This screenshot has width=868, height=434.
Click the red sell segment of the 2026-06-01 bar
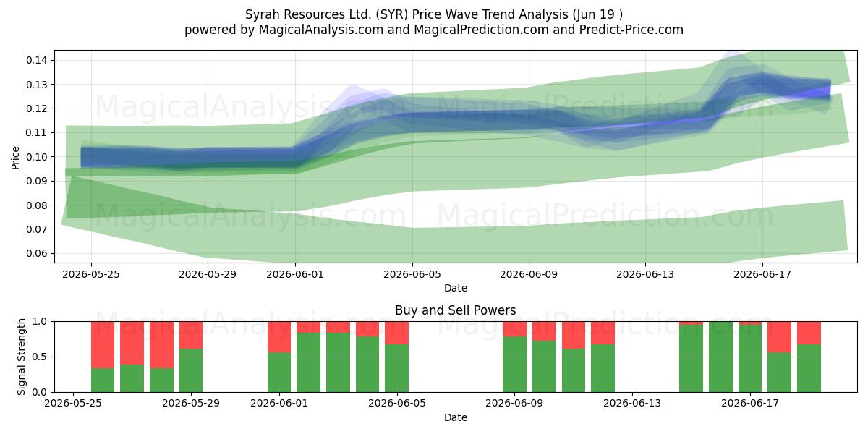coord(279,337)
